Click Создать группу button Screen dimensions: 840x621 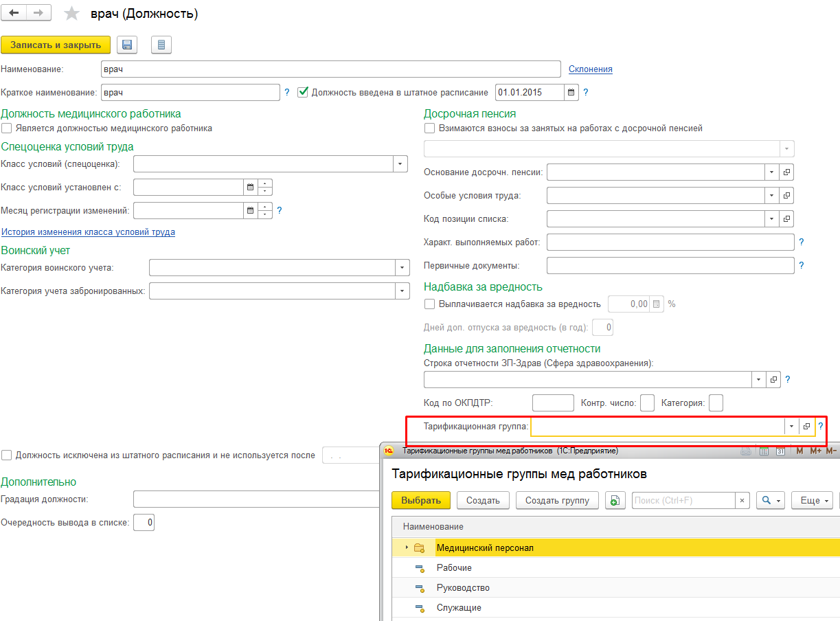tap(557, 501)
